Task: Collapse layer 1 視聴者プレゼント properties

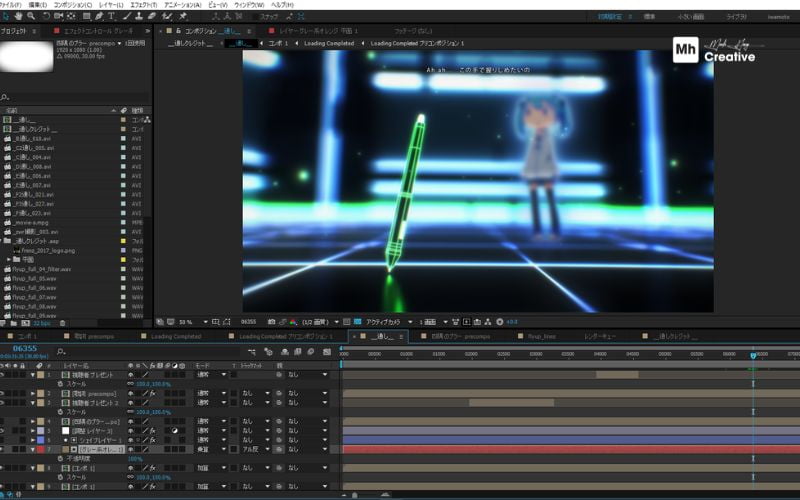Action: tap(33, 374)
